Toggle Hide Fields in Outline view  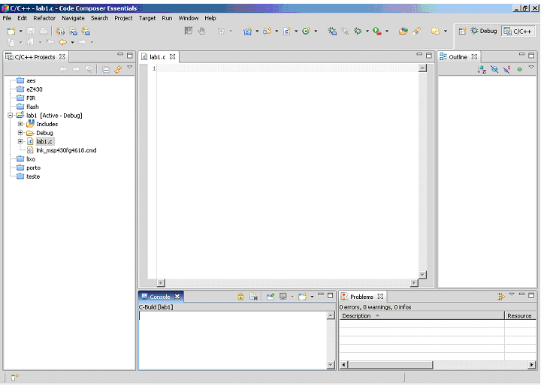494,70
